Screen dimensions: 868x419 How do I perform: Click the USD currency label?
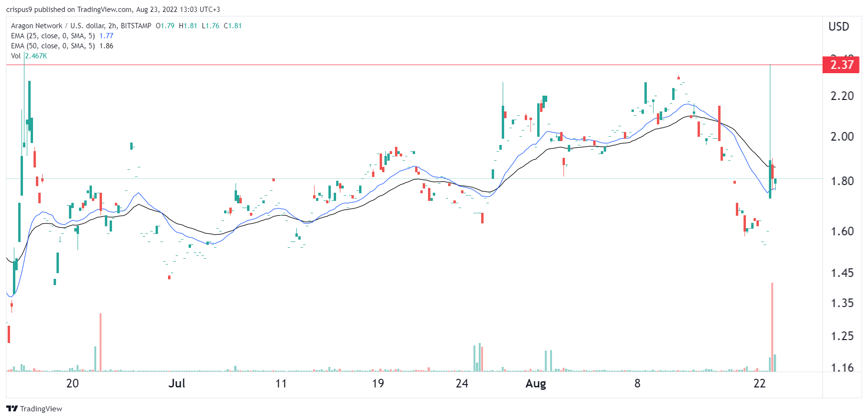(839, 27)
